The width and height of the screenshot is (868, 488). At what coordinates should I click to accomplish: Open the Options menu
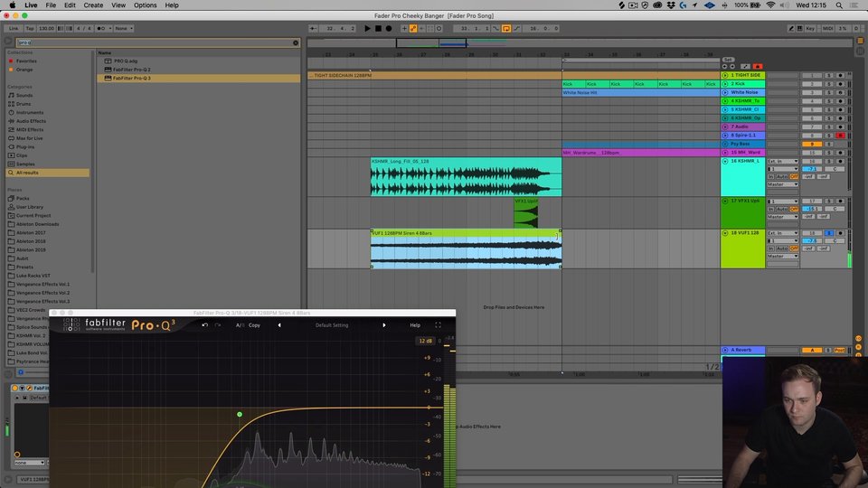coord(145,5)
